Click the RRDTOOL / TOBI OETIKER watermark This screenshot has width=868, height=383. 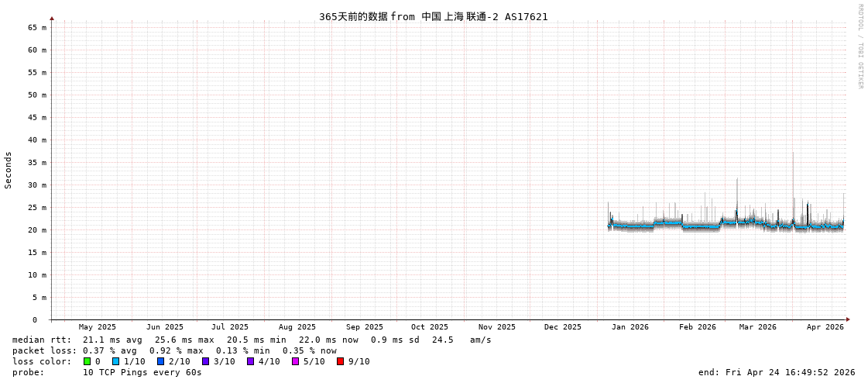click(859, 47)
